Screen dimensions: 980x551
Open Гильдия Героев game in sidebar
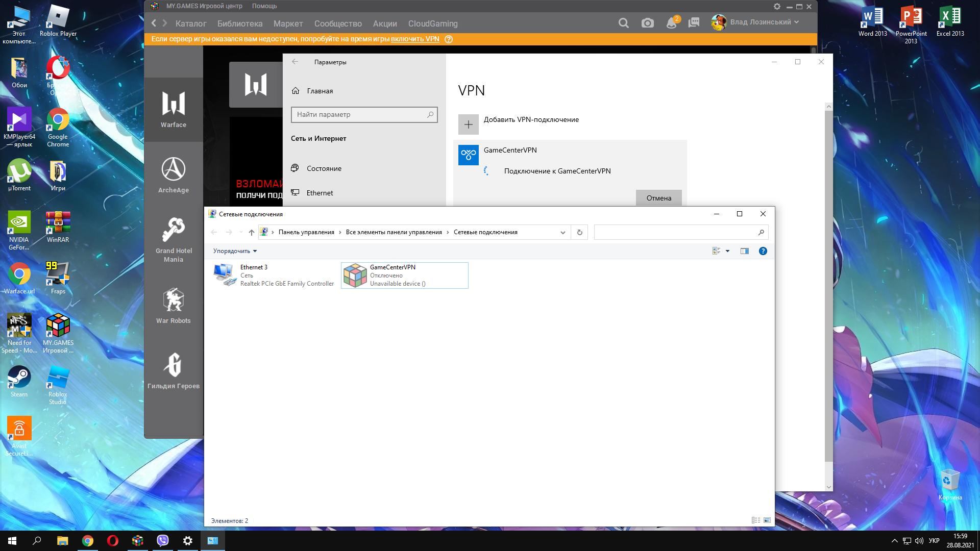(174, 370)
